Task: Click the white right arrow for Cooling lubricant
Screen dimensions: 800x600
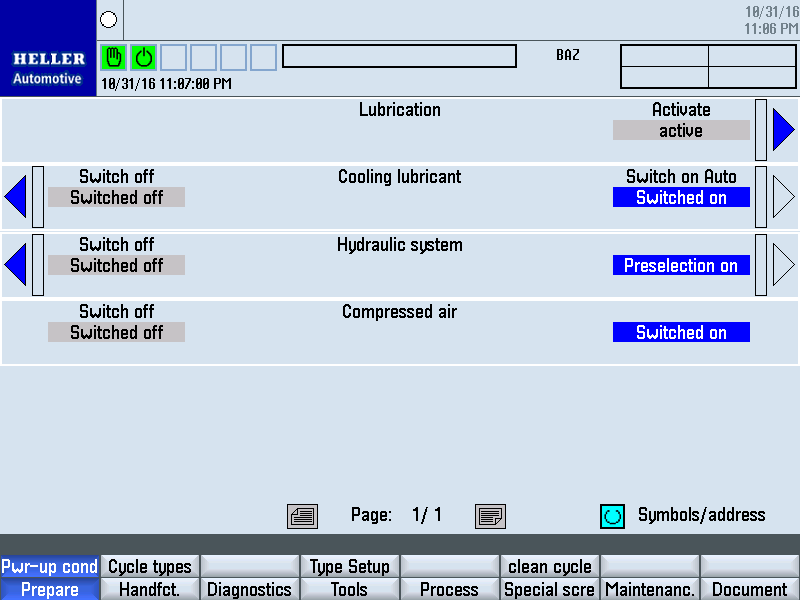Action: [x=783, y=197]
